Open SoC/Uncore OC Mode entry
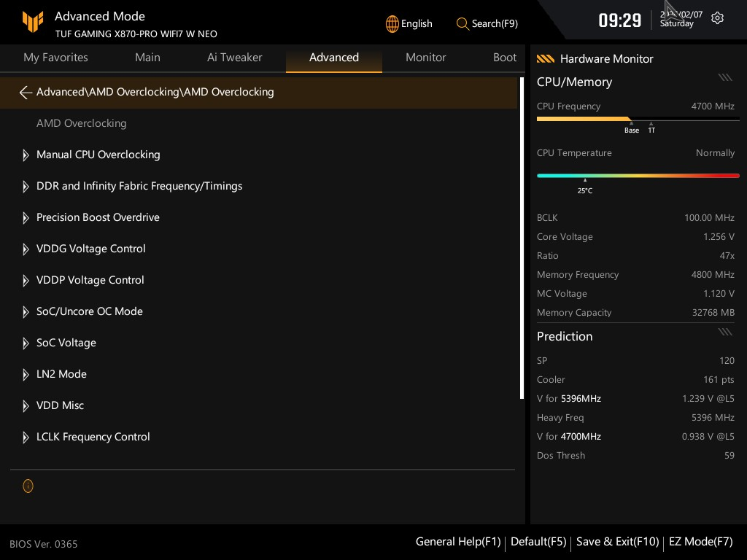The height and width of the screenshot is (560, 747). click(x=89, y=311)
